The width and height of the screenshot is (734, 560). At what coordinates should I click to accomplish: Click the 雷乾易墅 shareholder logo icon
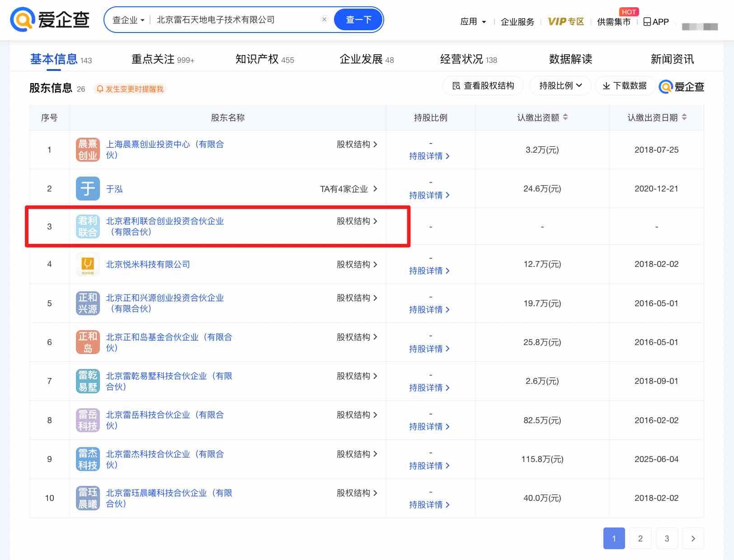[x=88, y=381]
